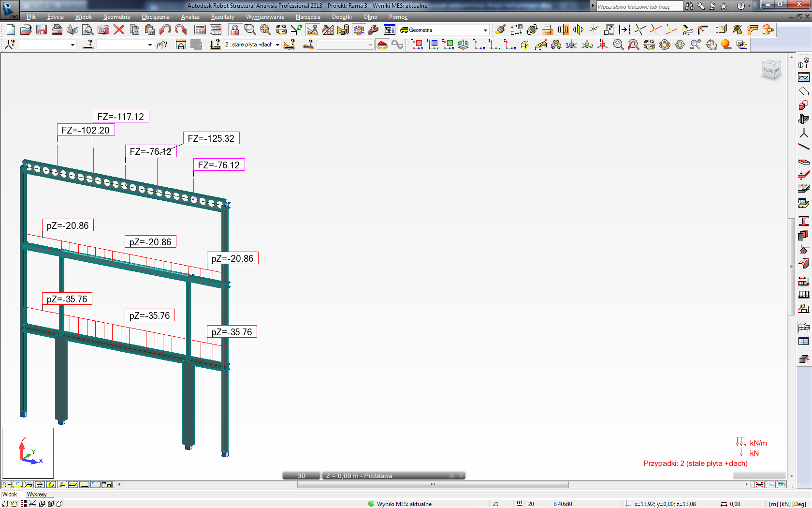Save the project with the floppy disk icon
Viewport: 812px width, 508px height.
(42, 30)
